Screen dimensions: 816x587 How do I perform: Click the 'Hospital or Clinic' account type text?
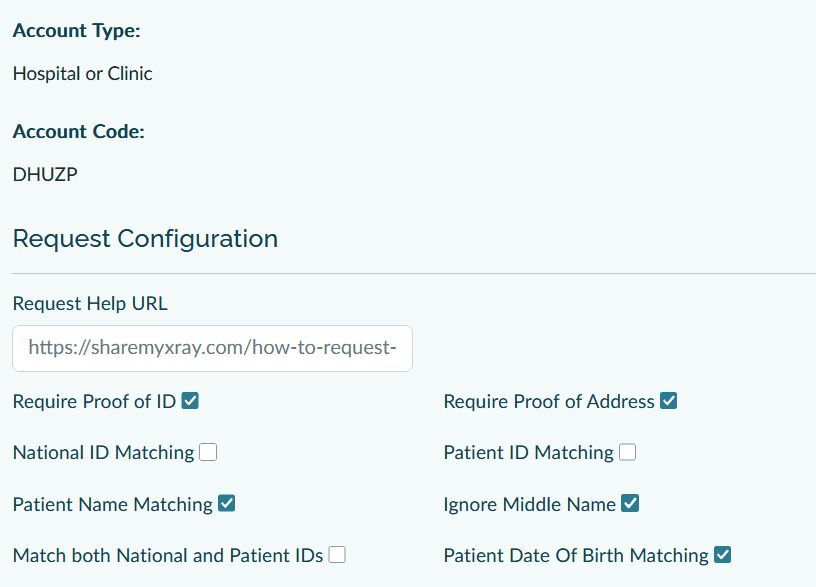pyautogui.click(x=82, y=73)
